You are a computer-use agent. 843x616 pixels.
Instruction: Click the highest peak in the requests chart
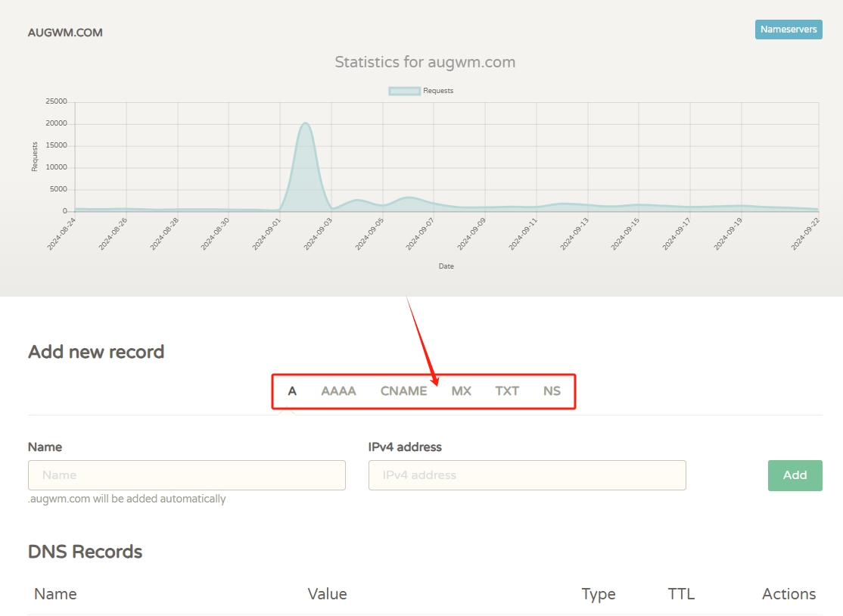(305, 123)
